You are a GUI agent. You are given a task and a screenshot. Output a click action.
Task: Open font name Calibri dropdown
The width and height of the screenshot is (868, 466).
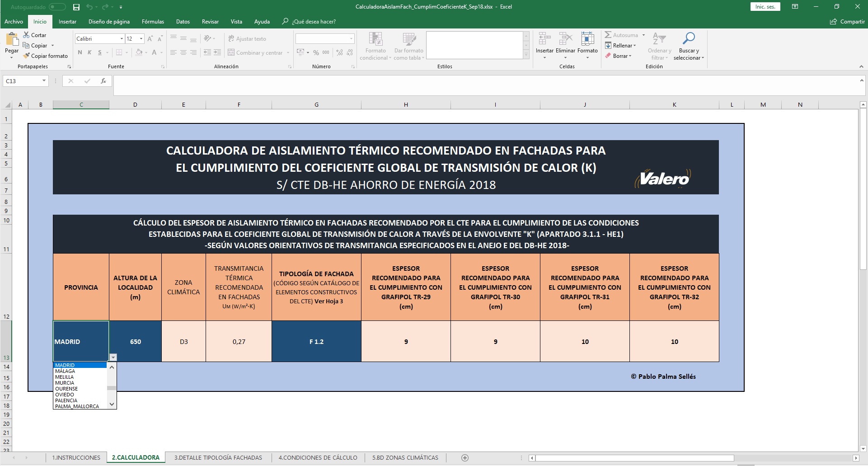(122, 39)
